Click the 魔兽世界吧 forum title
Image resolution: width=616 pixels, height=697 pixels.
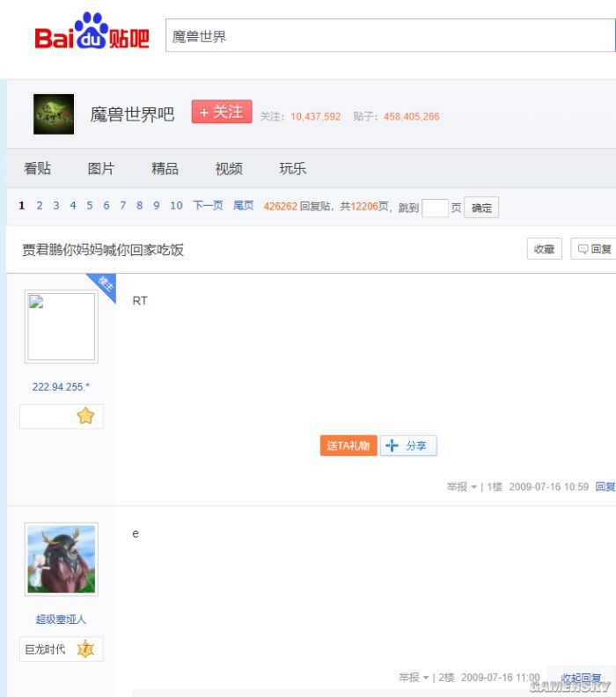(x=132, y=114)
